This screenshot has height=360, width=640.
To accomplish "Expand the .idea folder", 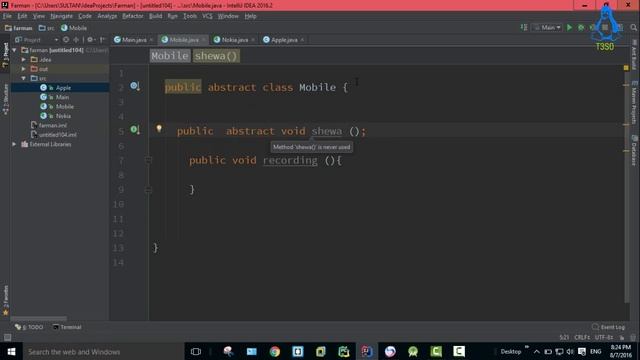I will (24, 60).
